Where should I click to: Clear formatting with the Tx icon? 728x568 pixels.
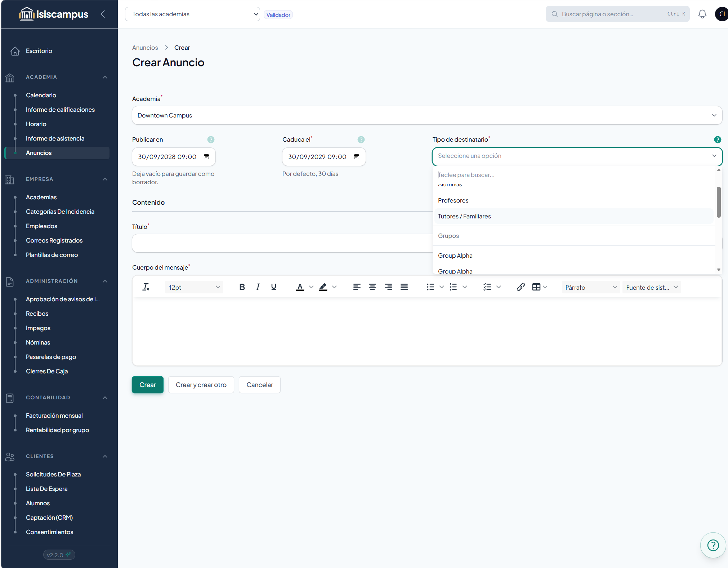(146, 287)
